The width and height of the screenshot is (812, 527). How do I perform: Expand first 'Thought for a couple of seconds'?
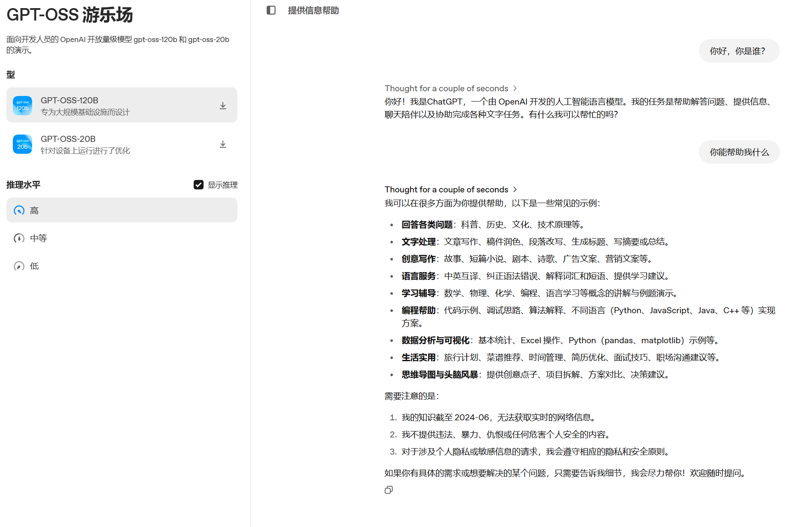tap(451, 88)
